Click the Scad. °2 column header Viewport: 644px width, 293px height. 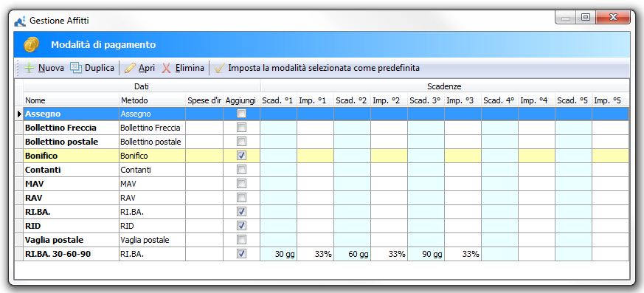click(353, 100)
